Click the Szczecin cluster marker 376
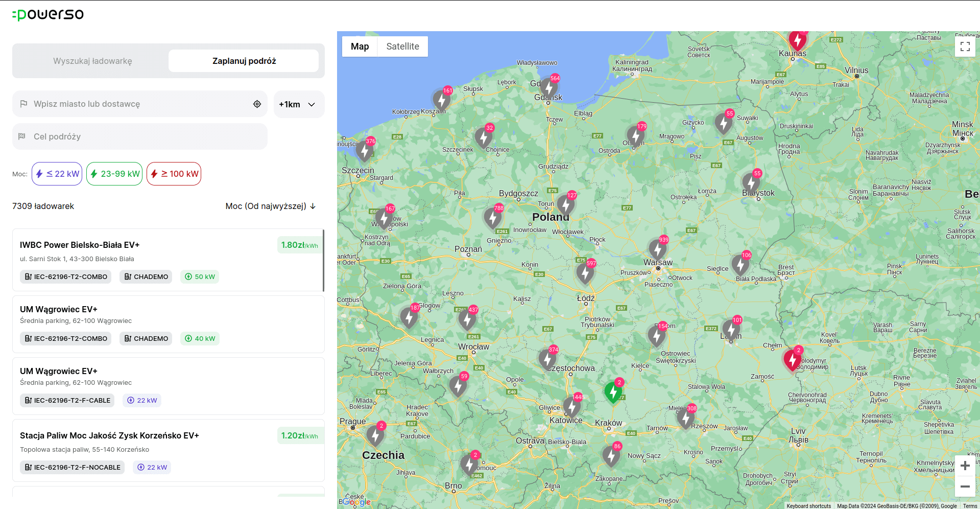 (x=365, y=151)
